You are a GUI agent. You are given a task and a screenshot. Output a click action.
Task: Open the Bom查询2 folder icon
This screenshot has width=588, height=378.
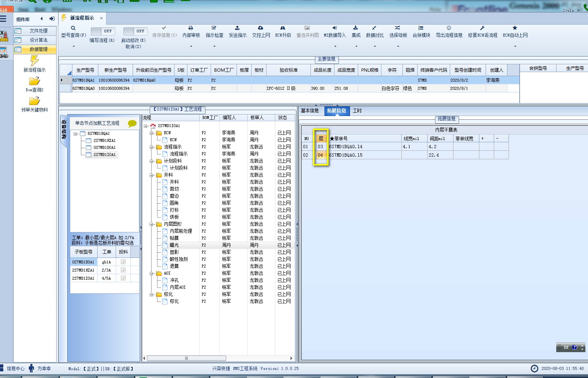tap(34, 81)
